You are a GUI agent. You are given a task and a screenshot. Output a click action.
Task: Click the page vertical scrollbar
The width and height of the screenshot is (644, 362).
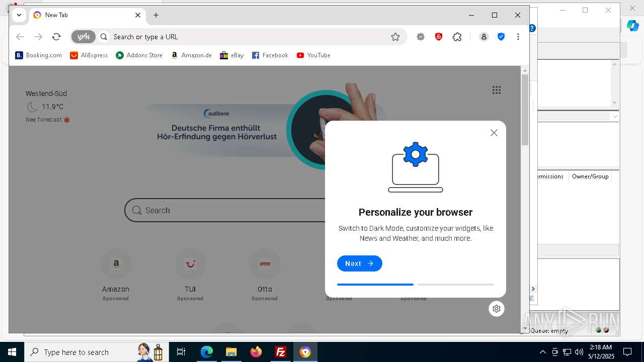point(525,110)
